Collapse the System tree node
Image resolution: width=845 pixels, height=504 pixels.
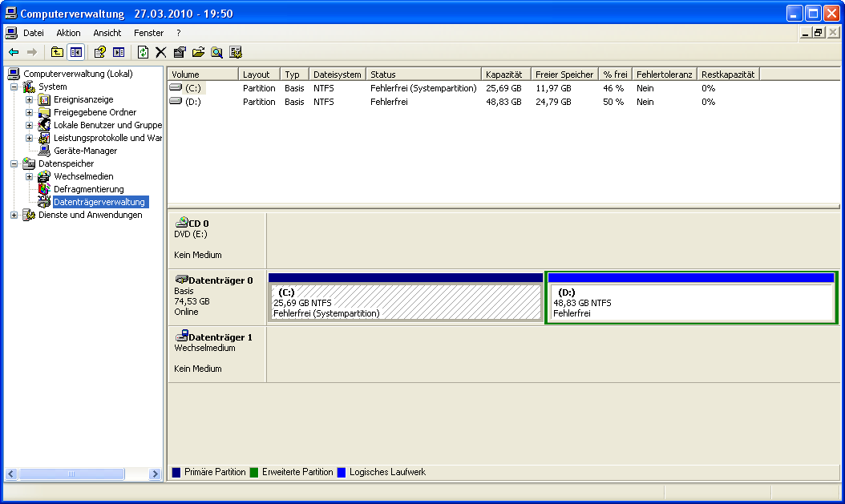pyautogui.click(x=14, y=87)
